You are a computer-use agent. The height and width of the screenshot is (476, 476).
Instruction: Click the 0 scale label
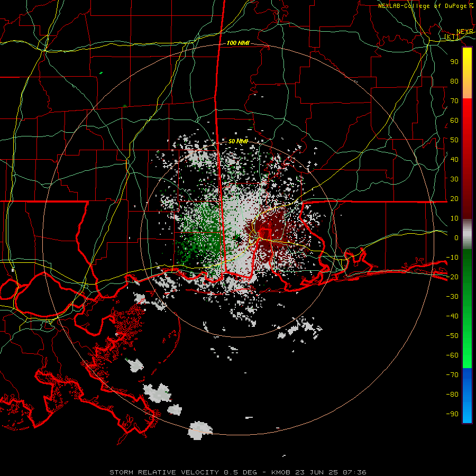[x=456, y=238]
